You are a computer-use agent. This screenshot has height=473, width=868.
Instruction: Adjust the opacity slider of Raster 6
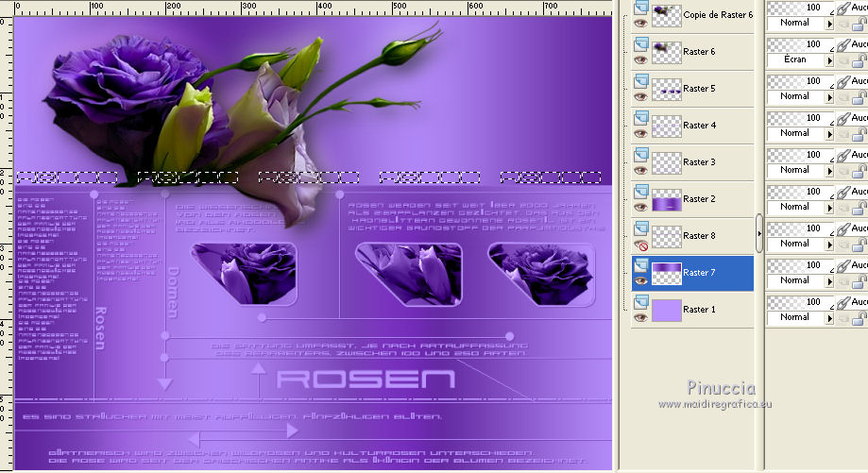(x=800, y=44)
